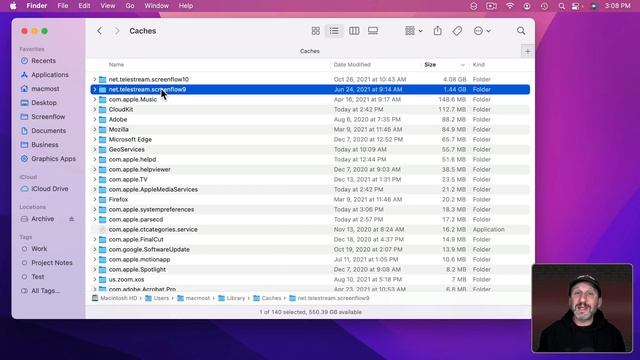The height and width of the screenshot is (360, 640).
Task: Add a new tab with plus button
Action: coord(528,51)
